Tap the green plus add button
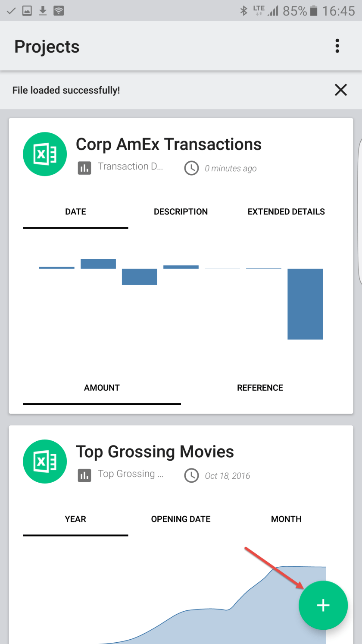Image resolution: width=362 pixels, height=644 pixels. click(x=323, y=605)
